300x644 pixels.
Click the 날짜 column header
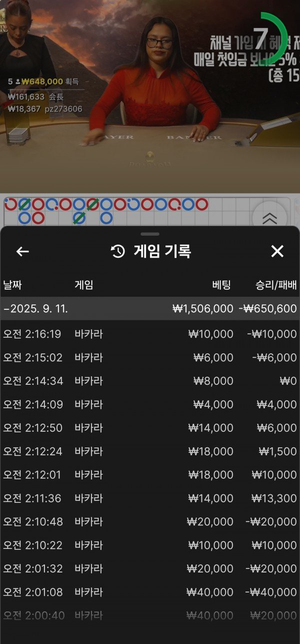12,285
